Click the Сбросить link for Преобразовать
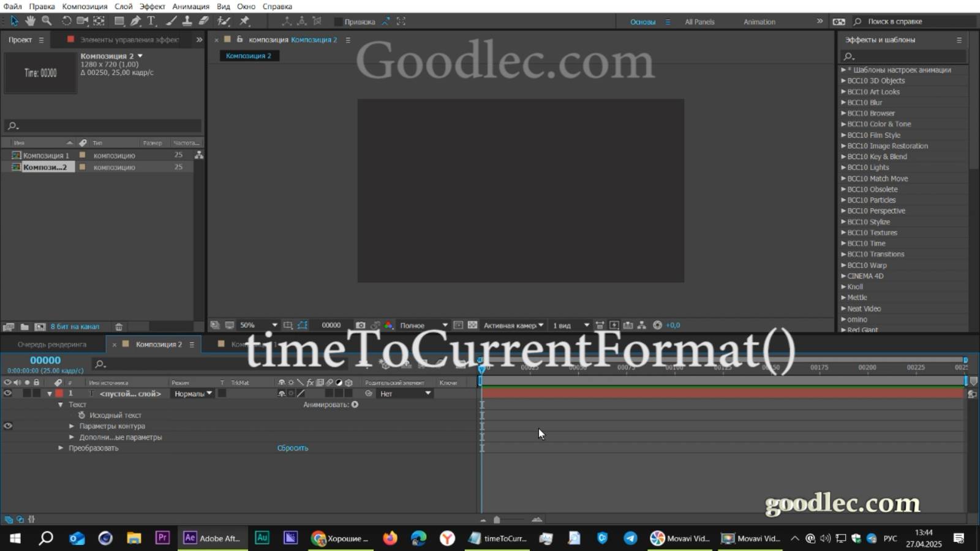This screenshot has width=980, height=551. coord(293,448)
